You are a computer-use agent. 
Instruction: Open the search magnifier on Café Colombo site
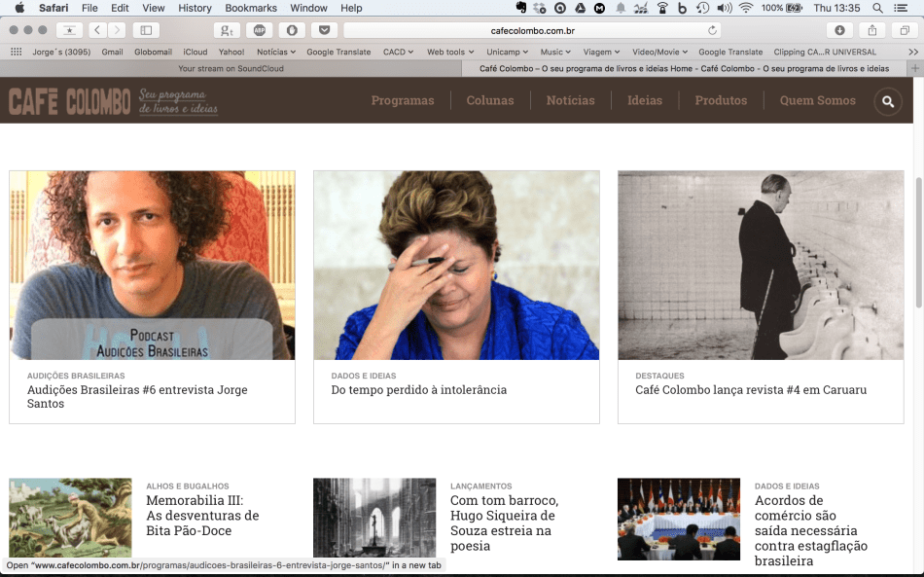click(887, 100)
